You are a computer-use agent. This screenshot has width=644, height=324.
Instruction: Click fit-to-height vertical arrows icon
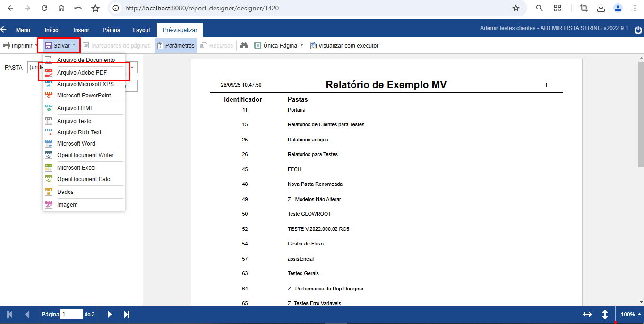pyautogui.click(x=605, y=315)
